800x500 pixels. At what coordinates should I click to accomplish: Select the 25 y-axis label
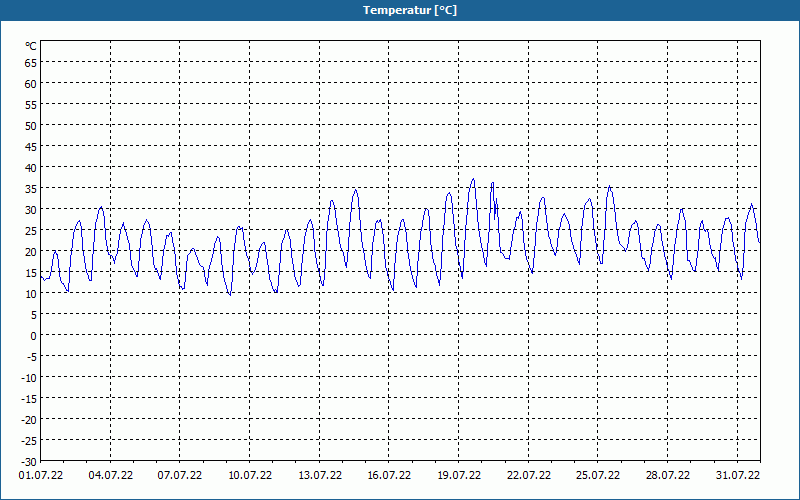31,231
